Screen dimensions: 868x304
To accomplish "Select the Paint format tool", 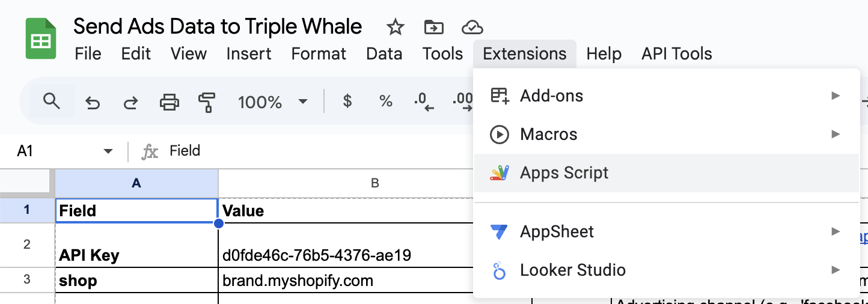I will click(207, 102).
